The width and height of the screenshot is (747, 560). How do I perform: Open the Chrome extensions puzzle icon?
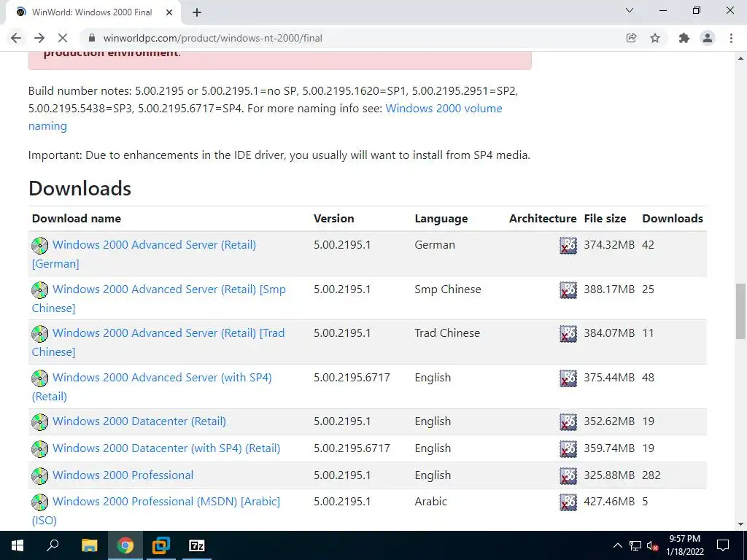[x=684, y=38]
